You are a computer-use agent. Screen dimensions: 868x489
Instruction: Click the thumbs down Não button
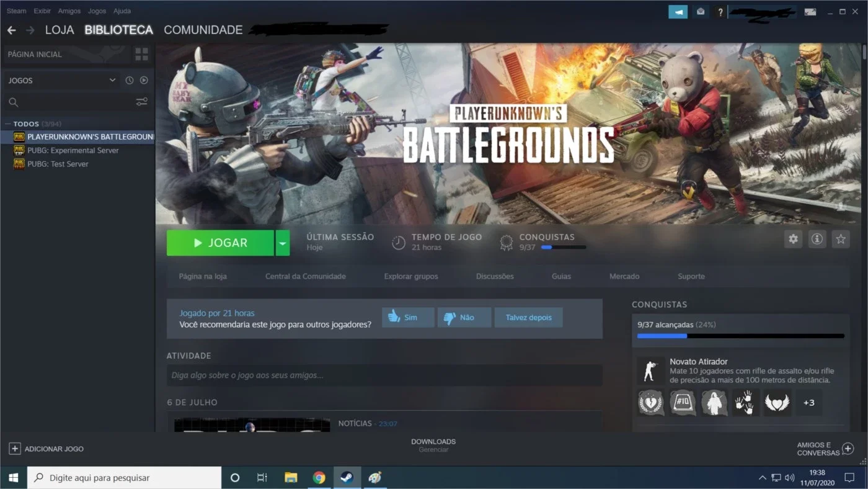pyautogui.click(x=464, y=317)
